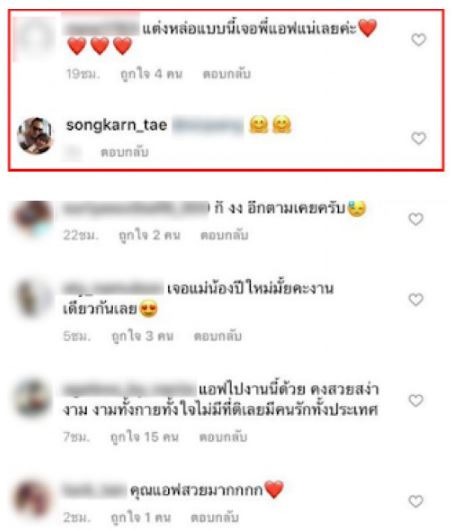Reply to songkarn_tae's comment

click(x=124, y=152)
